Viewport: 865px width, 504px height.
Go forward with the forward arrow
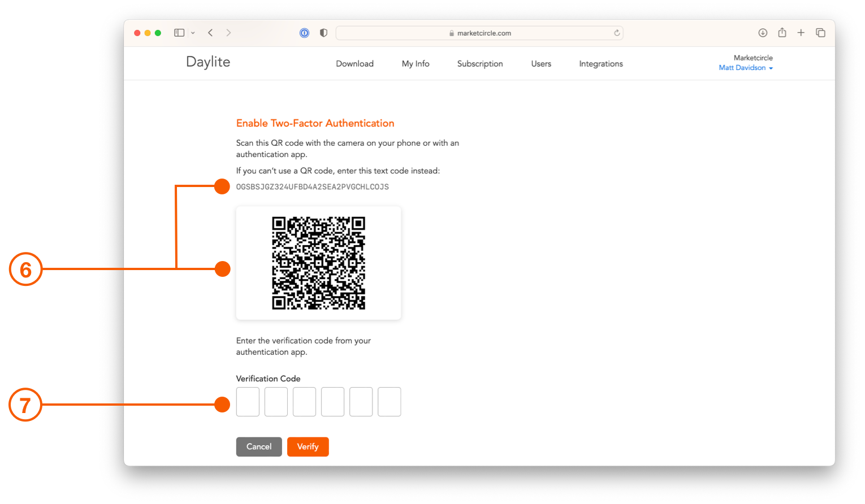(228, 33)
